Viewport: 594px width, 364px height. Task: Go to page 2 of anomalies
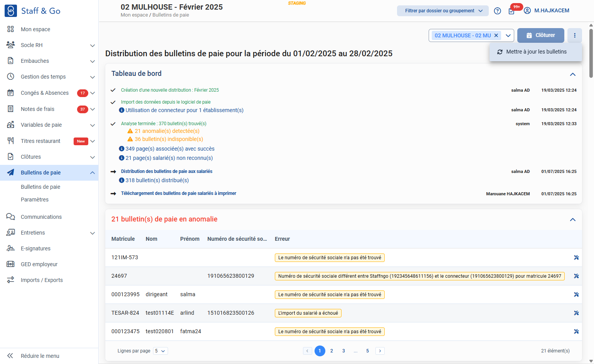coord(331,351)
